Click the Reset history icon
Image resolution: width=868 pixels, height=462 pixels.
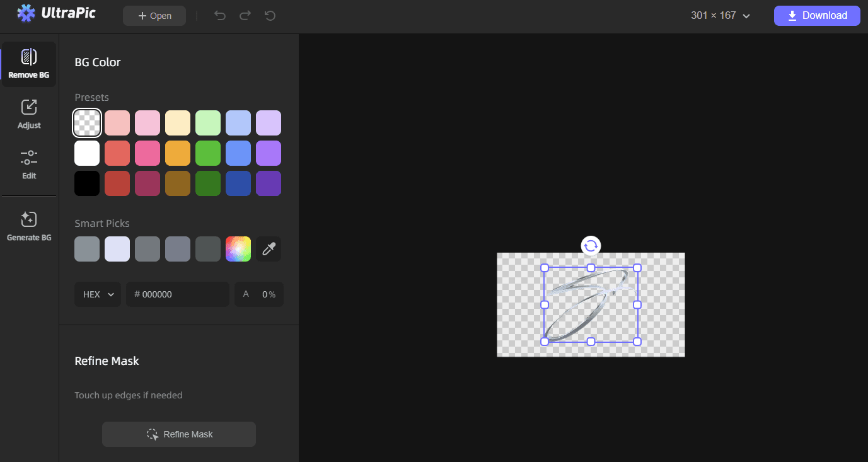[x=270, y=15]
